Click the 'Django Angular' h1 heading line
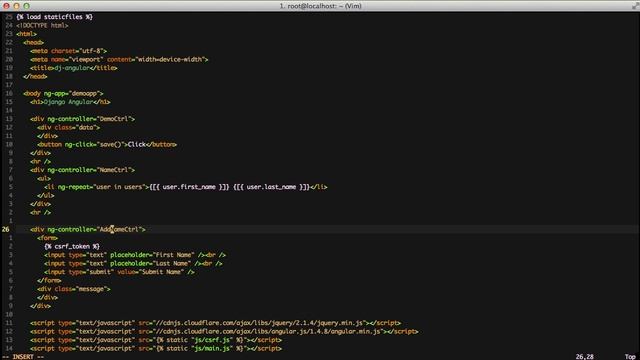Screen dimensions: 640x360 point(70,102)
